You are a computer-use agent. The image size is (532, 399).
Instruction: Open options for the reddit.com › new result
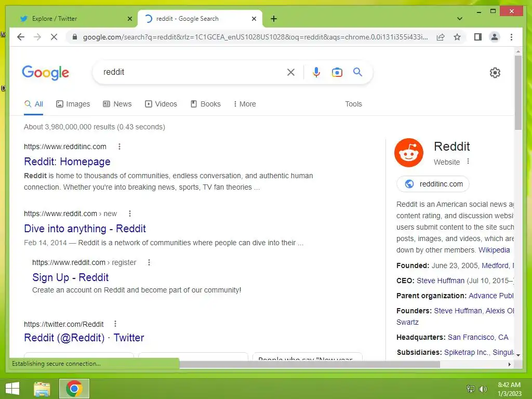click(x=129, y=214)
